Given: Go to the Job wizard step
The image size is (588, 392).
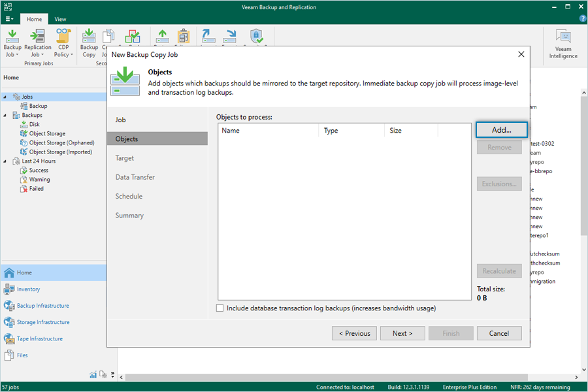Looking at the screenshot, I should (120, 120).
